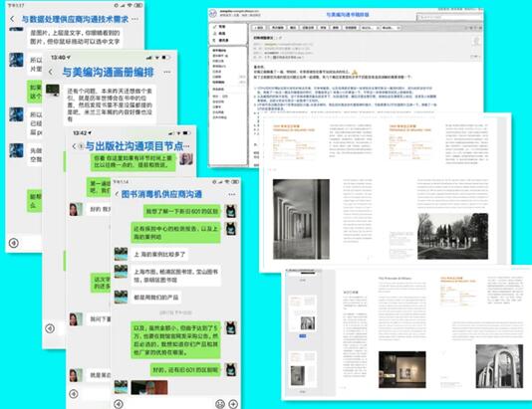Tap voice input icon in 图书消毒机供应商沟通 chat
This screenshot has width=532, height=409.
pyautogui.click(x=119, y=404)
